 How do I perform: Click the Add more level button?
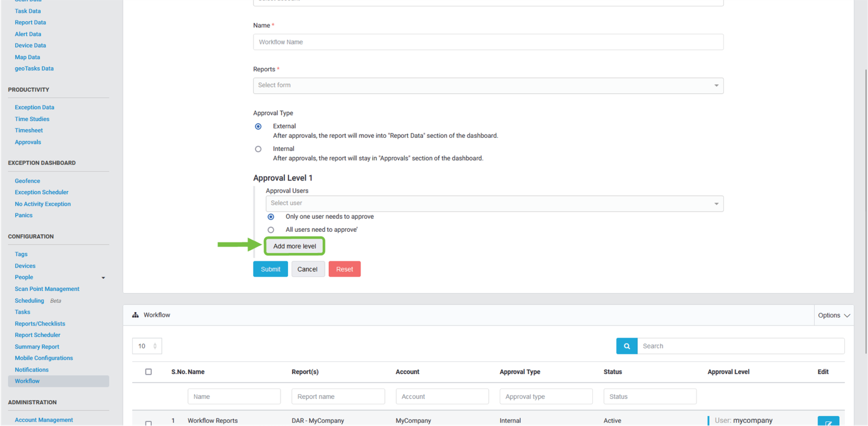coord(295,246)
